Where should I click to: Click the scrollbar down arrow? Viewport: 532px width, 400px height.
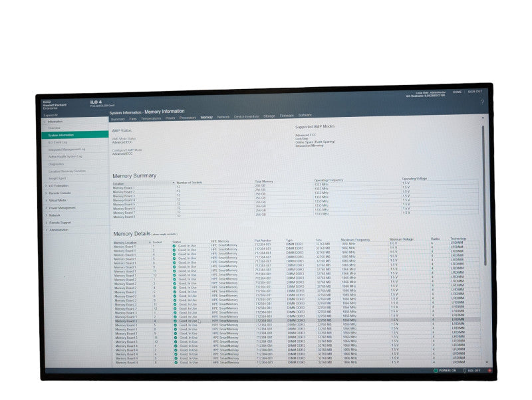click(x=487, y=362)
